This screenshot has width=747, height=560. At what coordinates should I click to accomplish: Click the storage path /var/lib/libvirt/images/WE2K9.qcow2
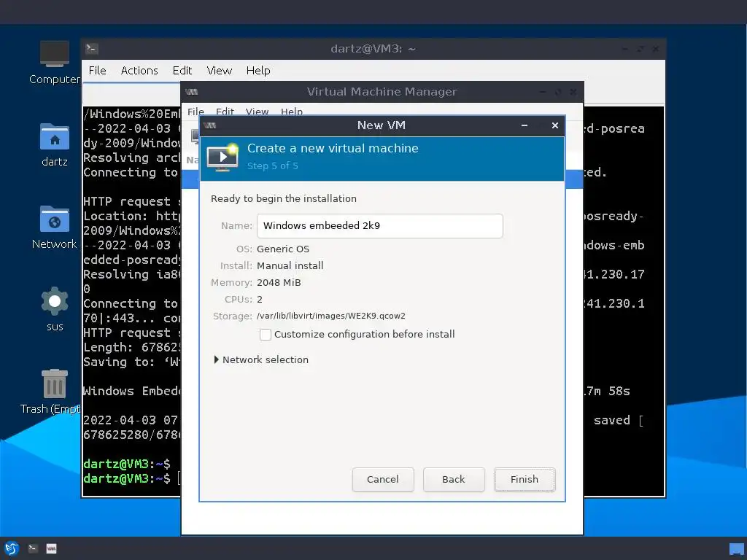coord(331,316)
